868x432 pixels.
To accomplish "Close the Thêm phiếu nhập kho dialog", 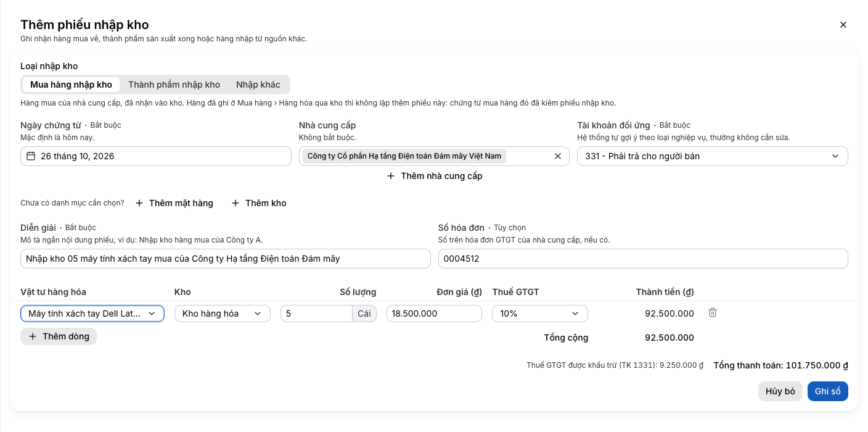I will point(843,25).
